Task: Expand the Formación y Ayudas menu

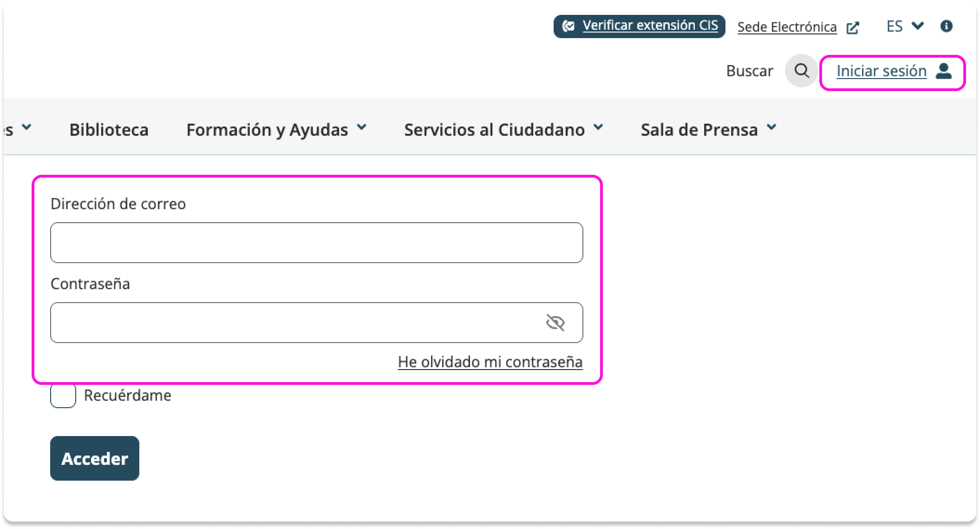Action: (276, 129)
